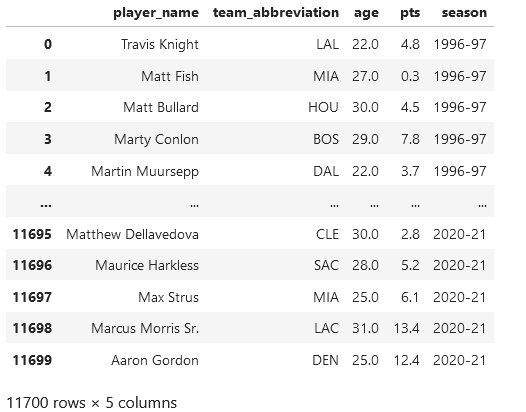Viewport: 526px width, 412px height.
Task: Select Marcus Morris Sr. cell
Action: point(145,328)
